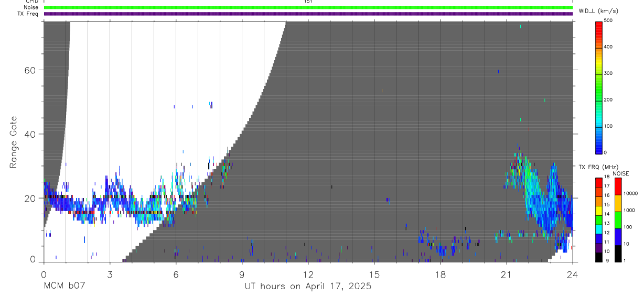
Task: Click the '3' tick on the UT hours axis
Action: [x=110, y=273]
